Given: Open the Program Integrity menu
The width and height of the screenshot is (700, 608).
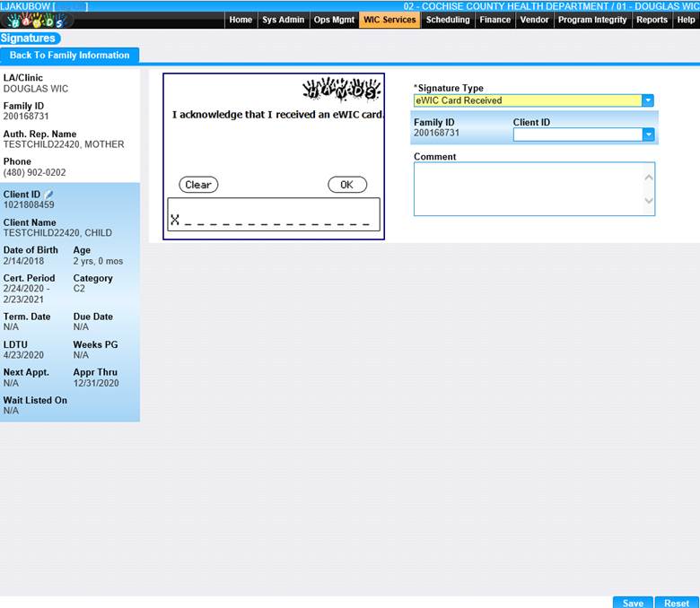Looking at the screenshot, I should (x=592, y=20).
